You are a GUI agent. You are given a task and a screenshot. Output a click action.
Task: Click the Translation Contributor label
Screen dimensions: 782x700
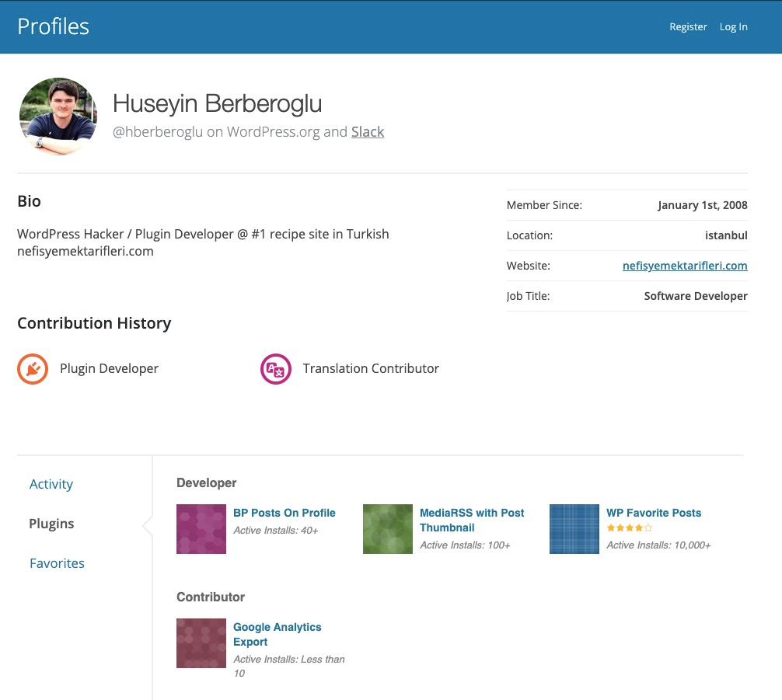371,368
